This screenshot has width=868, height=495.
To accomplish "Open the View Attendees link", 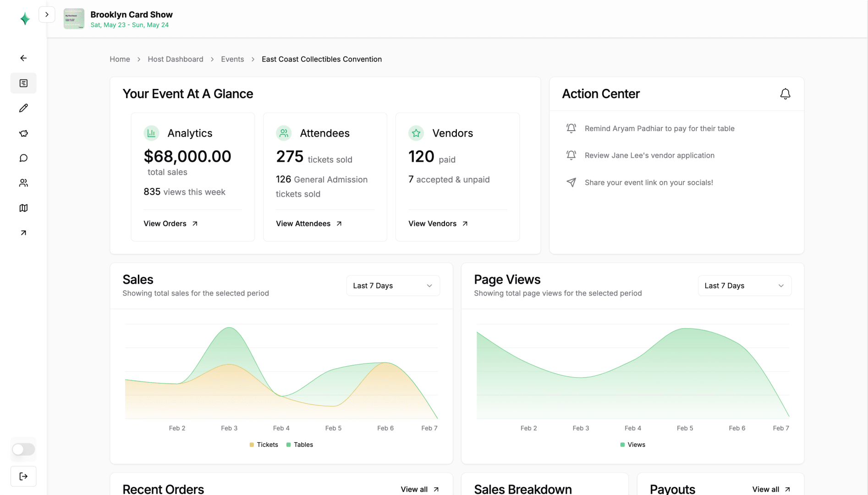I will coord(309,224).
